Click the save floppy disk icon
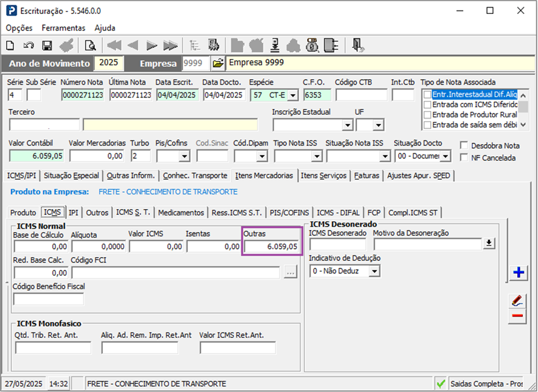 pyautogui.click(x=47, y=45)
